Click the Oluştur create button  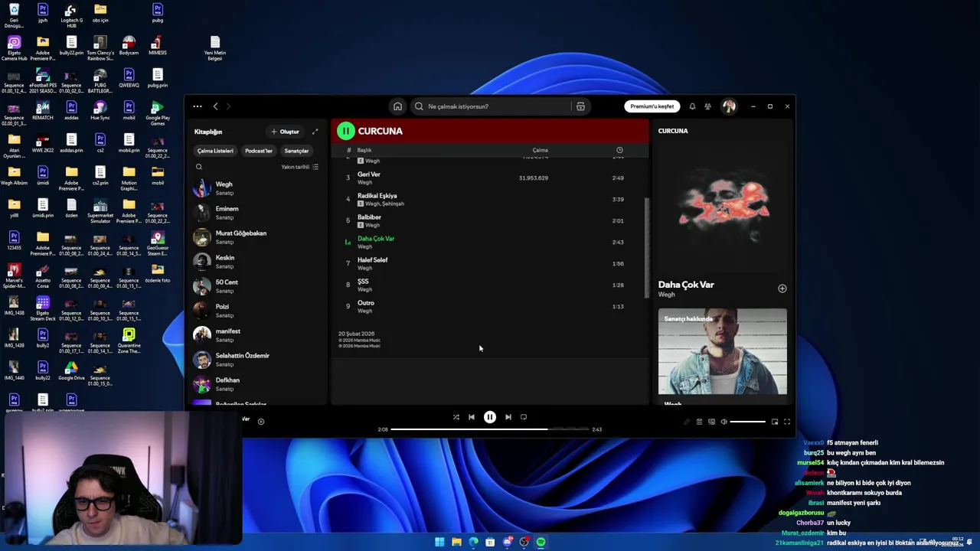(x=285, y=132)
